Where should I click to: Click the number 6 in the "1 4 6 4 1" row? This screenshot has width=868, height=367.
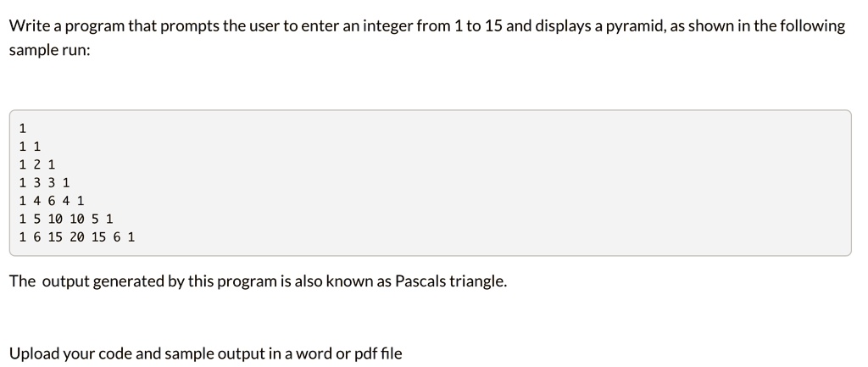(52, 200)
